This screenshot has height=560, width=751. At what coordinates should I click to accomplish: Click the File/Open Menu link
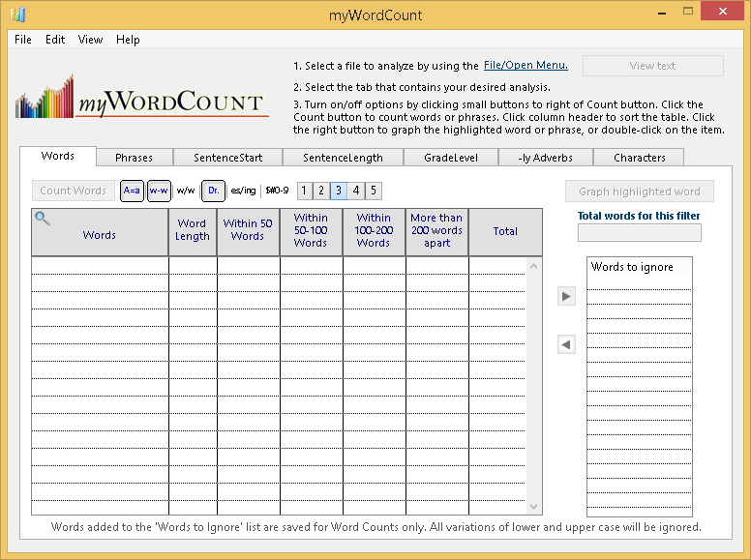(526, 66)
